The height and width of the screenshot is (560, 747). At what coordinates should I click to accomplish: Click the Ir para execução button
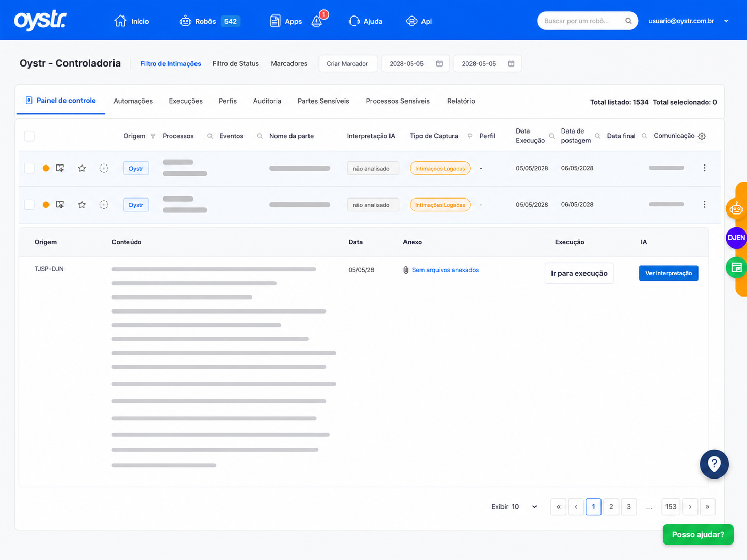[x=579, y=273]
